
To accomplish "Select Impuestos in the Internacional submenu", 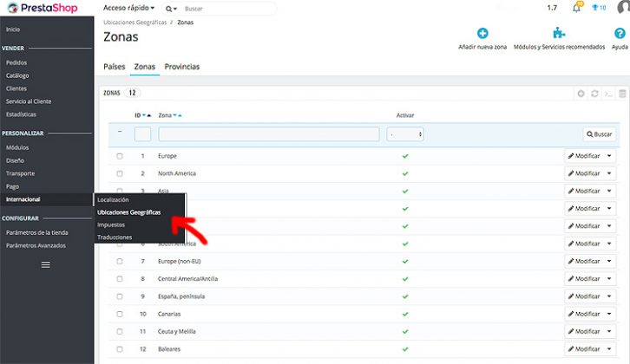I will 111,224.
